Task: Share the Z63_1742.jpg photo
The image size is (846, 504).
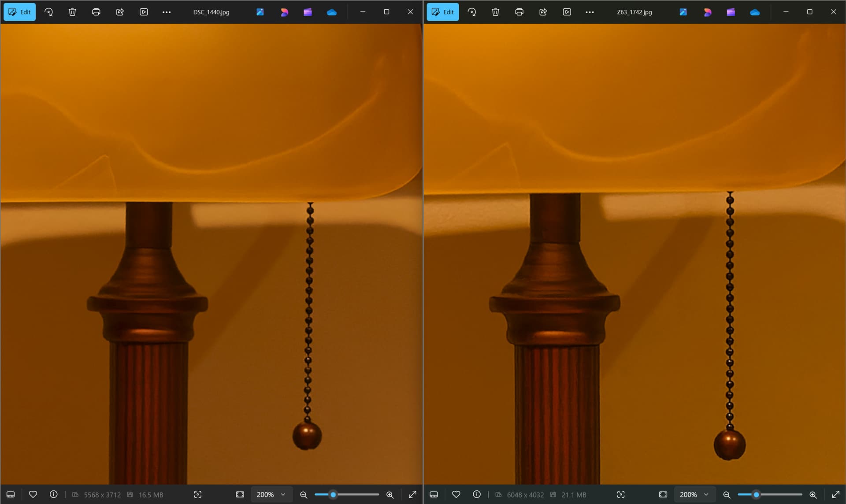Action: tap(543, 12)
